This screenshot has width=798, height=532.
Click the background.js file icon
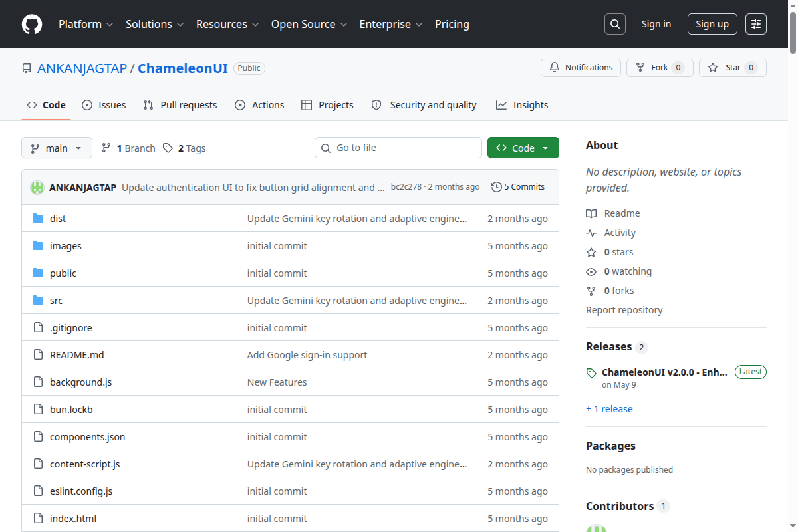(38, 382)
